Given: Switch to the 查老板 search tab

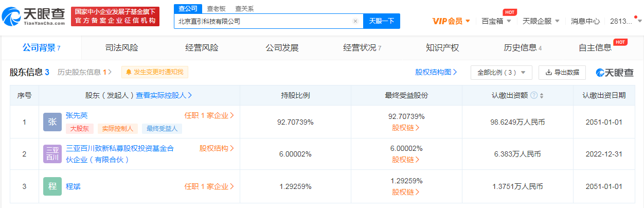Looking at the screenshot, I should point(216,8).
